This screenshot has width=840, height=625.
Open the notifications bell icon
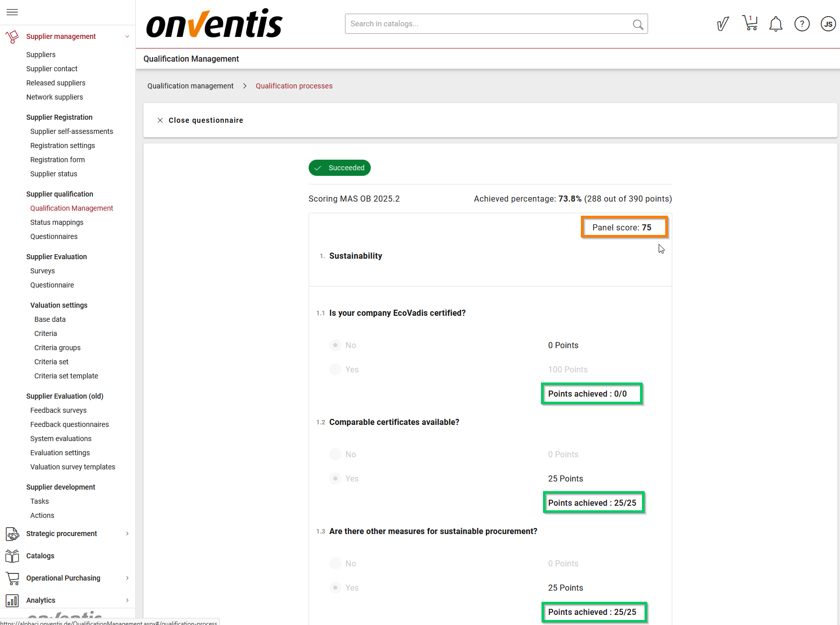775,24
